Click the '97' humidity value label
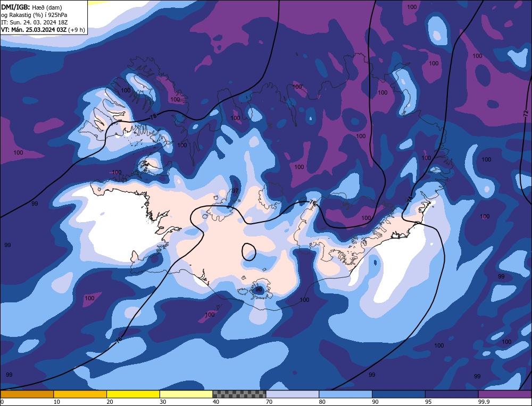 (x=235, y=191)
